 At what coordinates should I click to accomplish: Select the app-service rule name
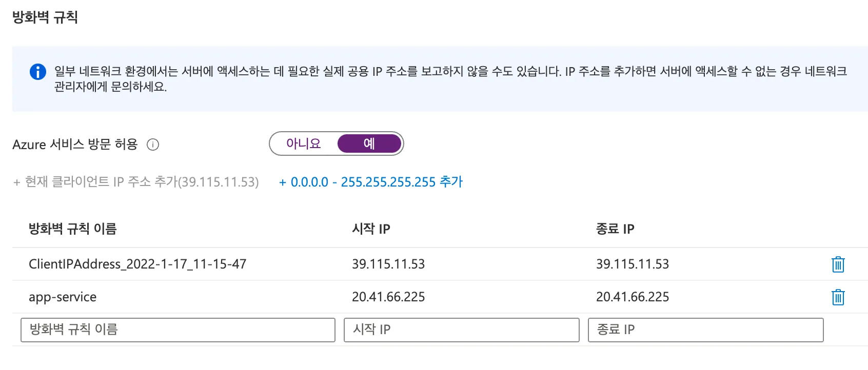pyautogui.click(x=63, y=297)
